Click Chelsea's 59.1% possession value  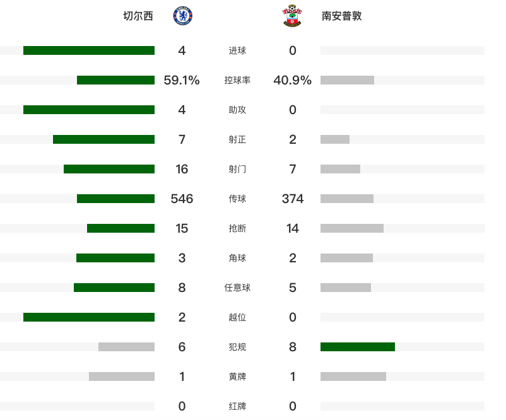[182, 80]
